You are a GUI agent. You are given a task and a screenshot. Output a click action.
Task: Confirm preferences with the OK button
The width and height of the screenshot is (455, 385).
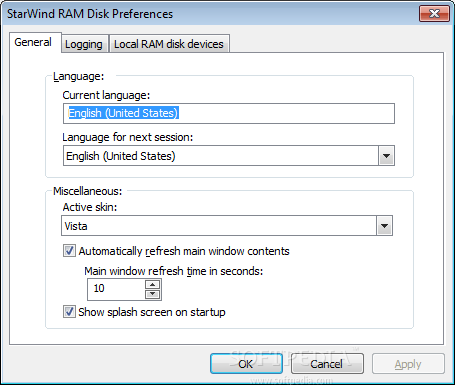coord(246,364)
